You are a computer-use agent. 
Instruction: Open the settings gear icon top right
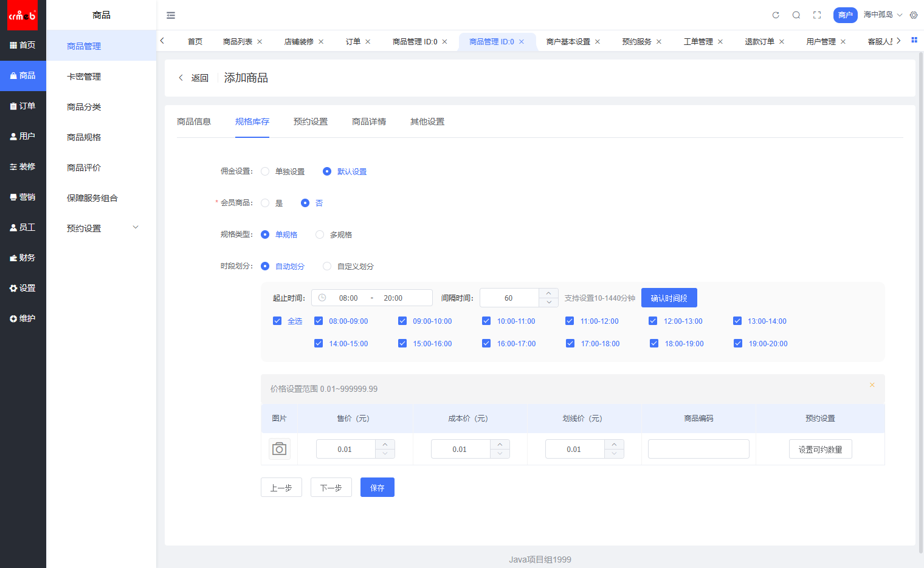pyautogui.click(x=914, y=15)
